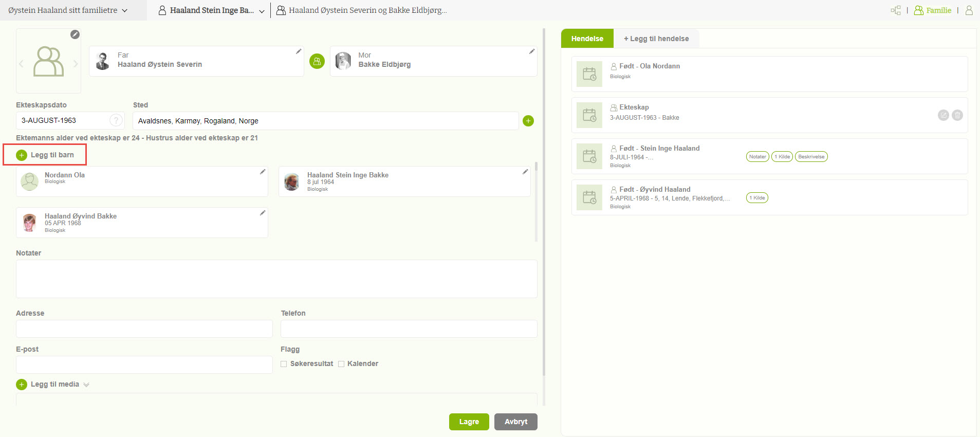980x437 pixels.
Task: Click pencil icon on Far card
Action: pos(299,51)
